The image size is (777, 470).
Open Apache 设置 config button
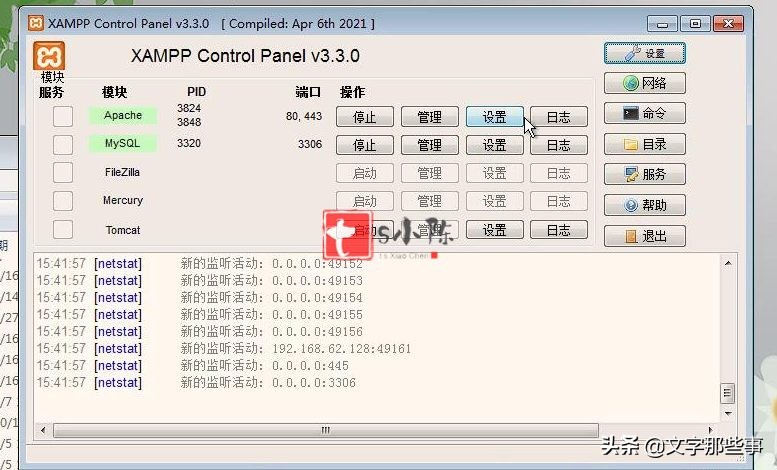tap(495, 117)
